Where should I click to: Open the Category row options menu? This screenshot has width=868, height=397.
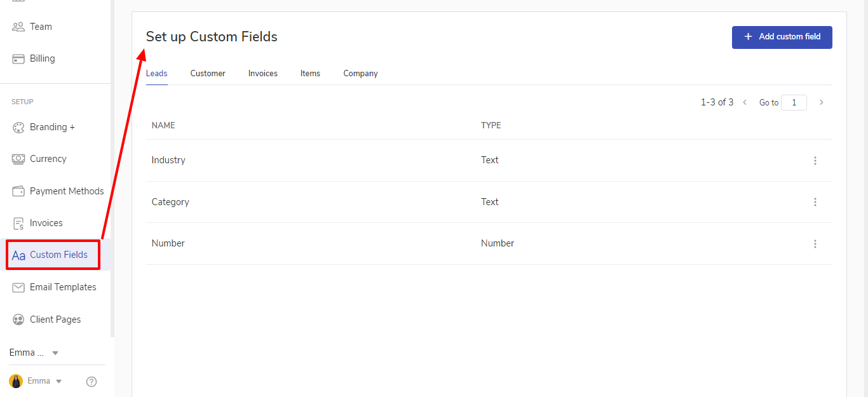[x=815, y=202]
